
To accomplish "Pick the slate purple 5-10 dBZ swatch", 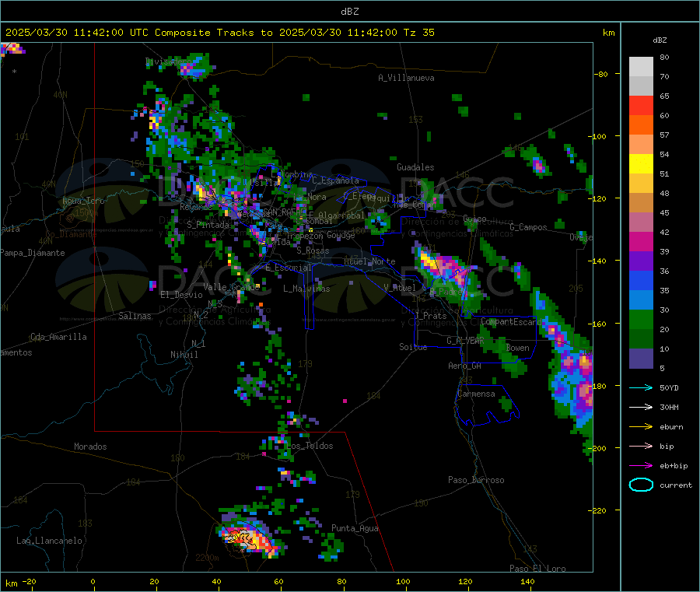I will (641, 359).
